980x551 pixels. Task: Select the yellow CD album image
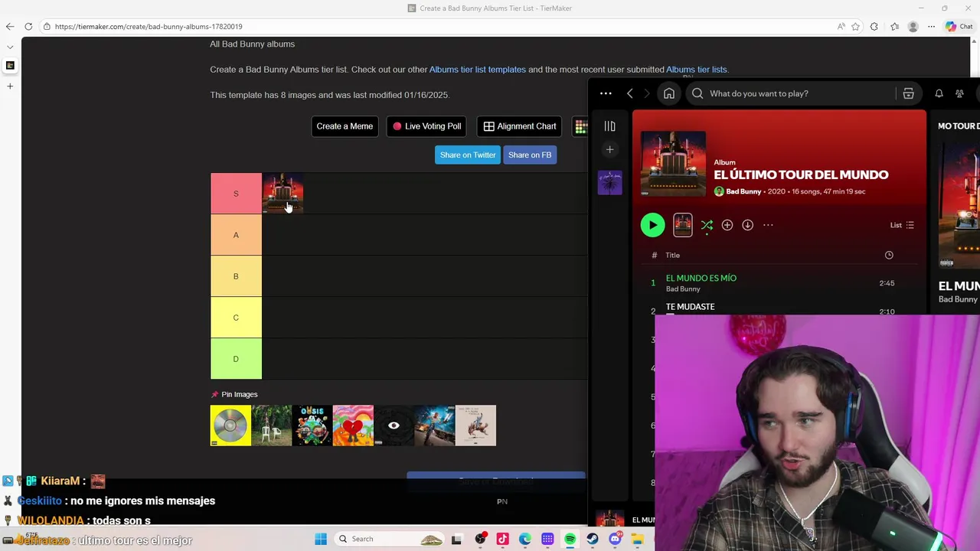pyautogui.click(x=230, y=425)
